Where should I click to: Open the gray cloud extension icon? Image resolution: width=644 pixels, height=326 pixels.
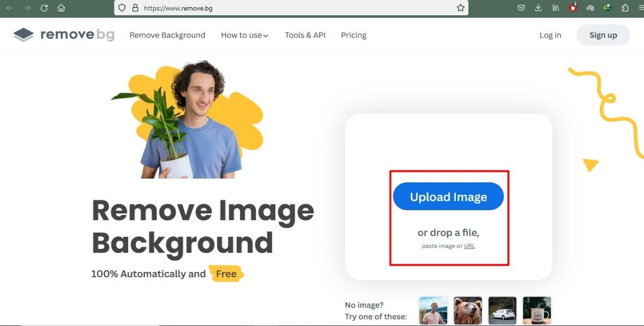590,8
